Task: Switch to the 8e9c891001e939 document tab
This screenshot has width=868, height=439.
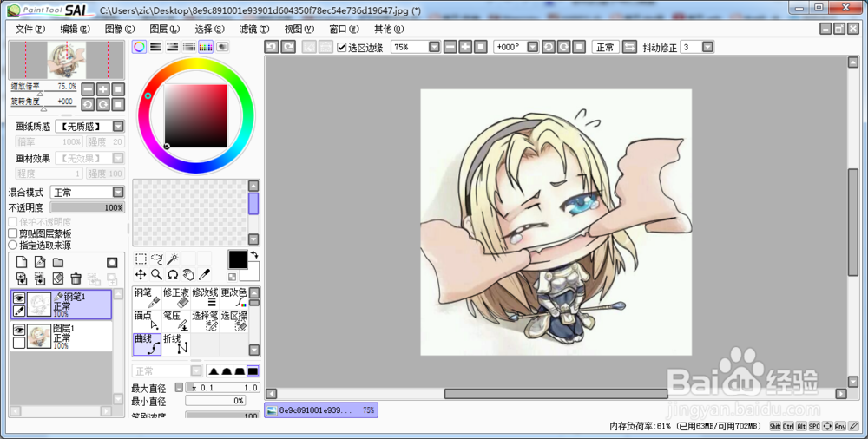Action: pos(321,410)
